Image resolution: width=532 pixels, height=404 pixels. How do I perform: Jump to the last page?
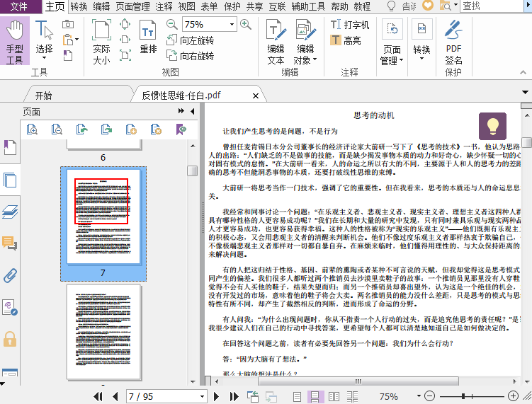coord(234,396)
